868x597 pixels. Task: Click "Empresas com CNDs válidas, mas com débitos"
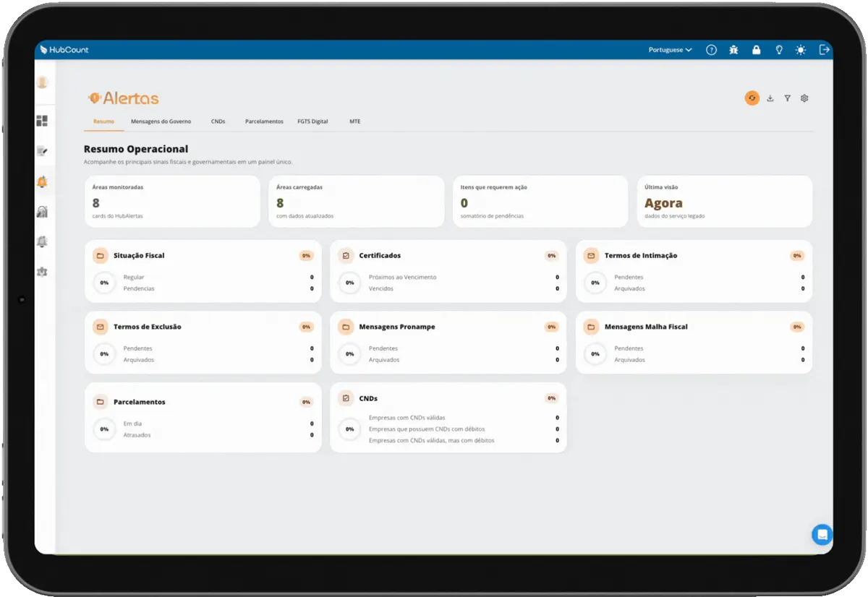tap(464, 440)
